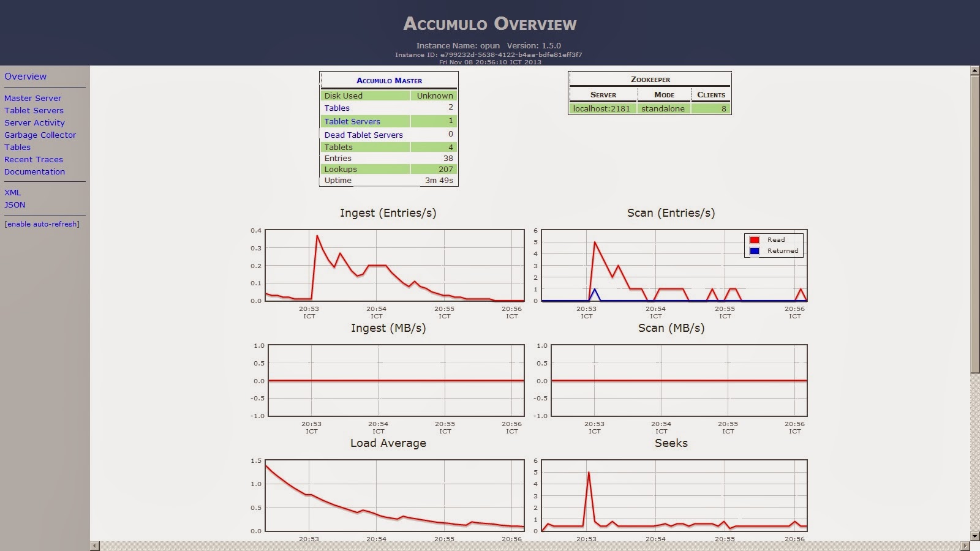This screenshot has width=980, height=551.
Task: Click the 'Tablets' row label
Action: click(338, 147)
